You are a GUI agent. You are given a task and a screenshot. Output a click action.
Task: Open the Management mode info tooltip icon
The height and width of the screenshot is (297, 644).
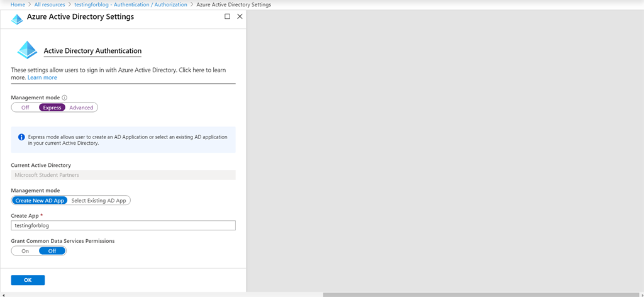(x=65, y=98)
